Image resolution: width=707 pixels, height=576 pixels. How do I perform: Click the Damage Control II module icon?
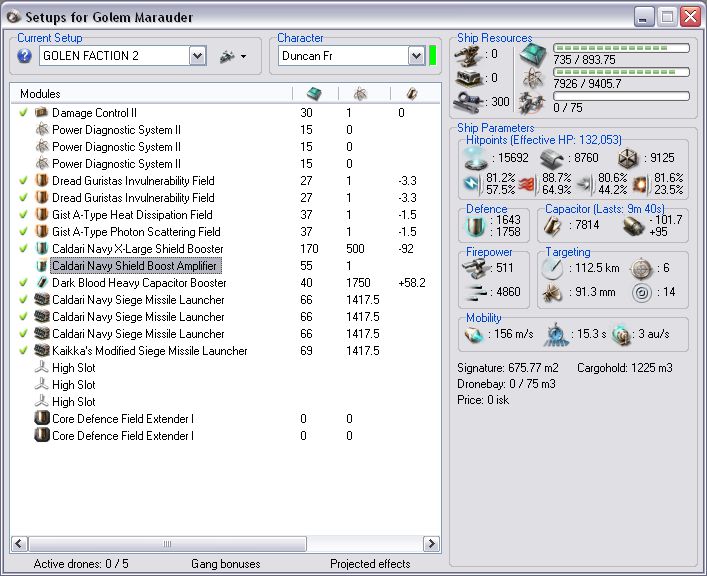41,113
